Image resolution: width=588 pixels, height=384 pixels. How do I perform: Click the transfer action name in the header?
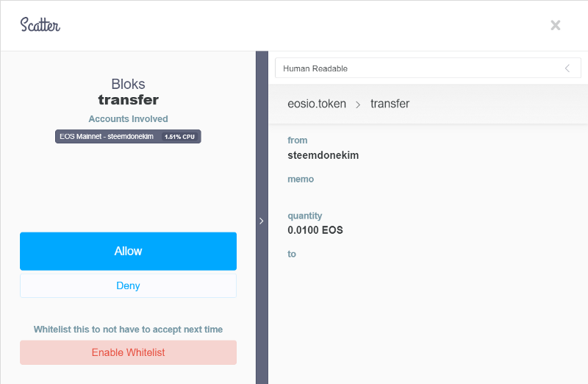click(390, 104)
